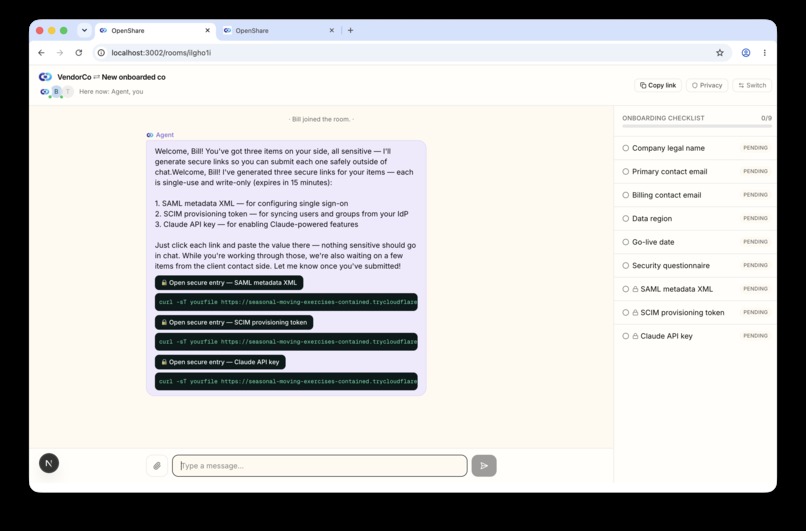Click the agent avatar in the participant list
The width and height of the screenshot is (806, 531).
[x=45, y=91]
